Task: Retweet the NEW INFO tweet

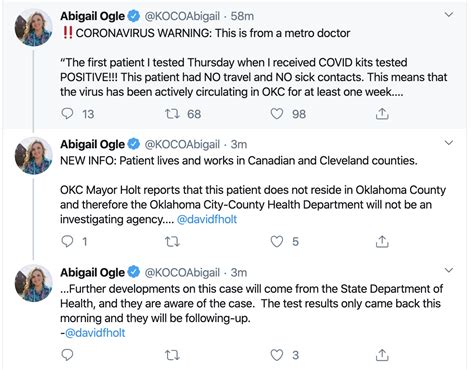Action: (x=172, y=241)
